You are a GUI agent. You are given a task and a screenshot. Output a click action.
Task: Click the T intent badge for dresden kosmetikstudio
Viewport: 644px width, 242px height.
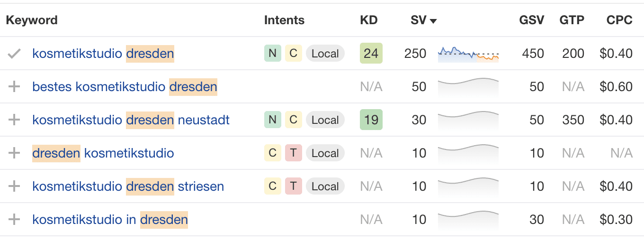[x=294, y=153]
